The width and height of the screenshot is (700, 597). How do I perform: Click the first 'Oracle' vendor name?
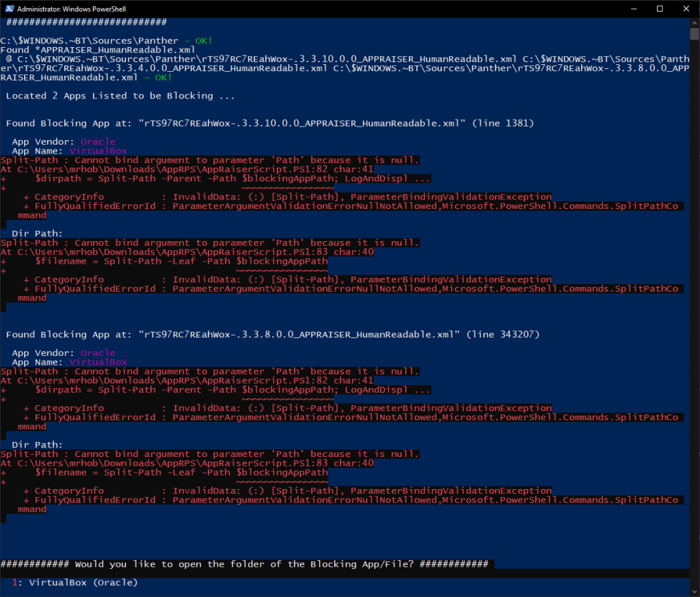point(98,142)
